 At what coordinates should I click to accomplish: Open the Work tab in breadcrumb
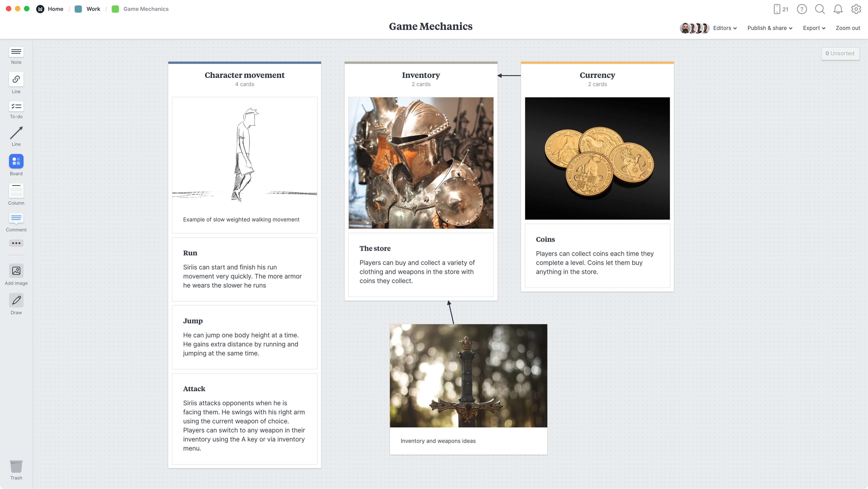tap(92, 8)
